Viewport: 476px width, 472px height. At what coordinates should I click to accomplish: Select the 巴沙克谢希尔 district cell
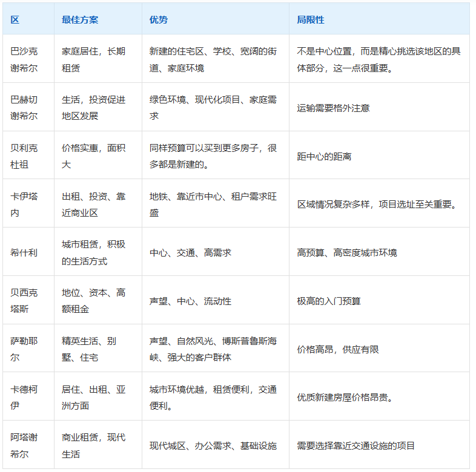pyautogui.click(x=28, y=59)
